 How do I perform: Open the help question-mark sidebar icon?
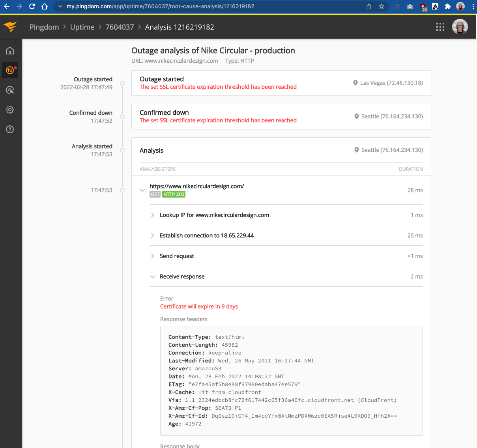point(10,129)
